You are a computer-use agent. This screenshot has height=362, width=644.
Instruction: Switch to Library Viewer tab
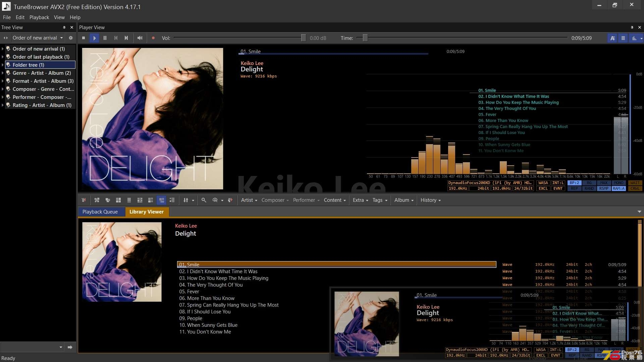coord(146,212)
